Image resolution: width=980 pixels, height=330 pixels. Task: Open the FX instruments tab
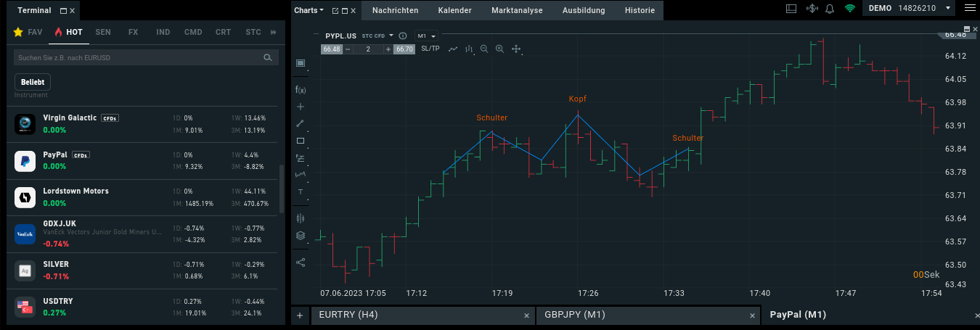click(133, 32)
